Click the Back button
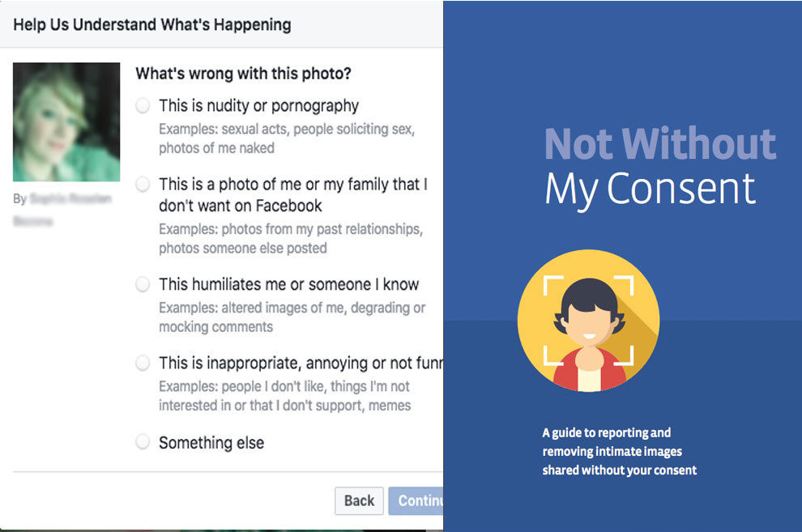This screenshot has width=802, height=532. tap(359, 500)
